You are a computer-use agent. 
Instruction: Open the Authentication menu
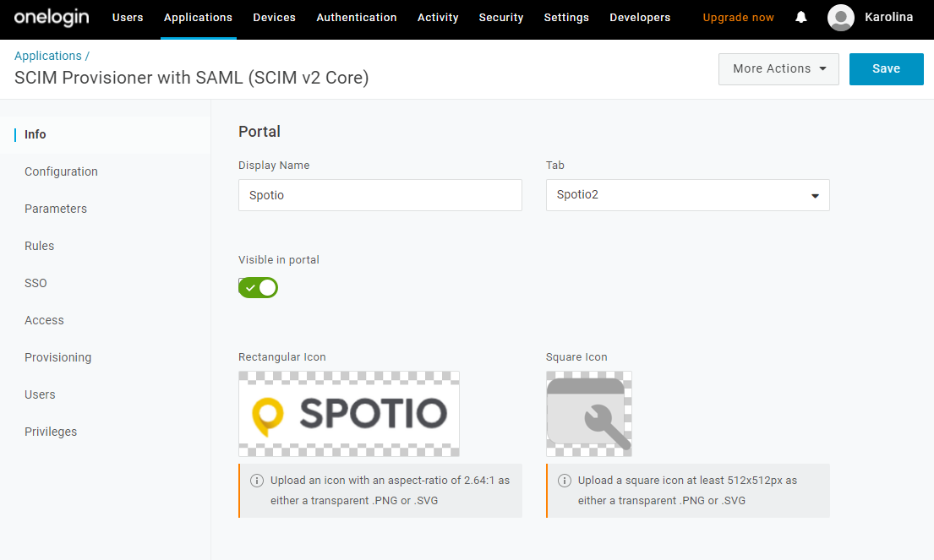[x=356, y=18]
